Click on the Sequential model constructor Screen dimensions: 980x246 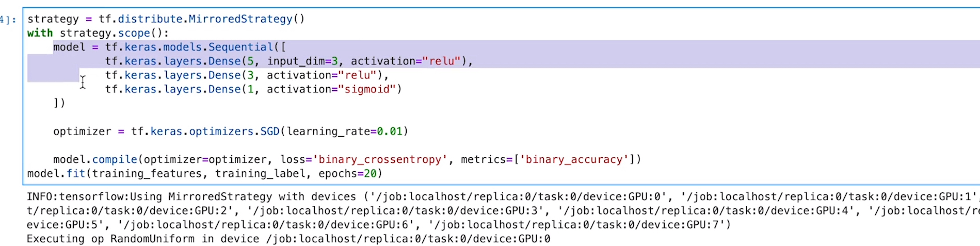coord(240,47)
